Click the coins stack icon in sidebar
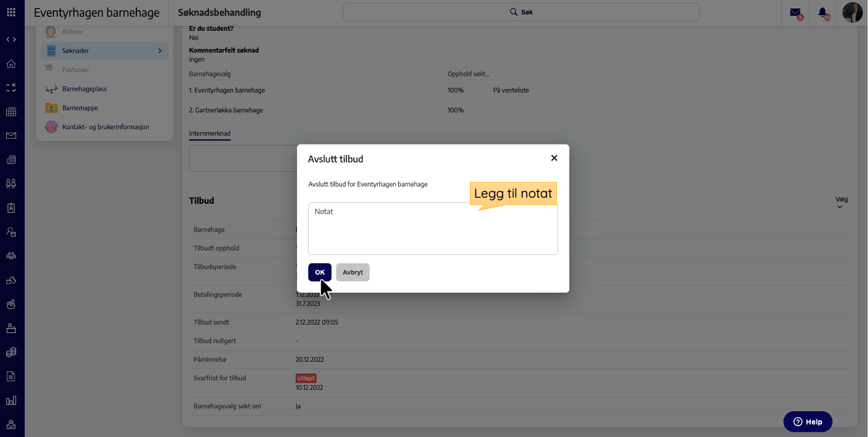The height and width of the screenshot is (437, 868). (11, 352)
